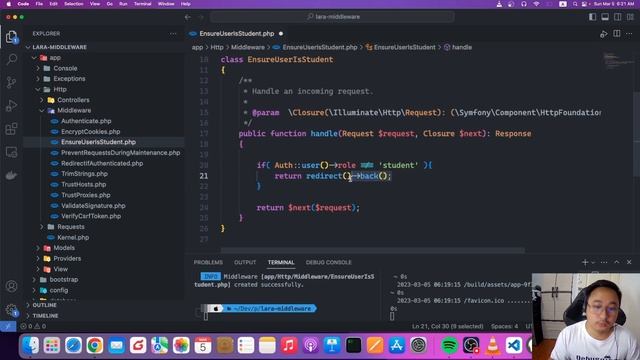
Task: Maximize the panel with the up chevron
Action: click(x=617, y=262)
